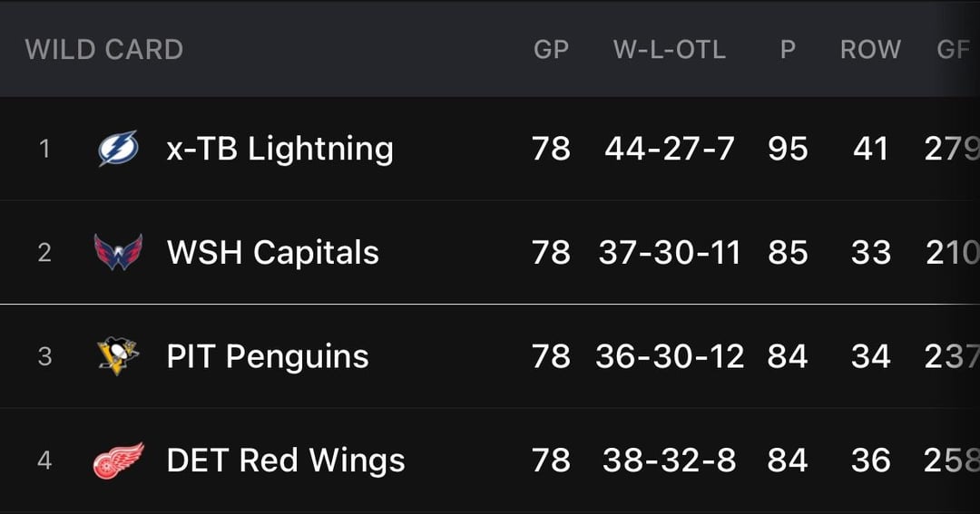Open the x-TB Lightning team page
The width and height of the screenshot is (980, 514).
279,149
